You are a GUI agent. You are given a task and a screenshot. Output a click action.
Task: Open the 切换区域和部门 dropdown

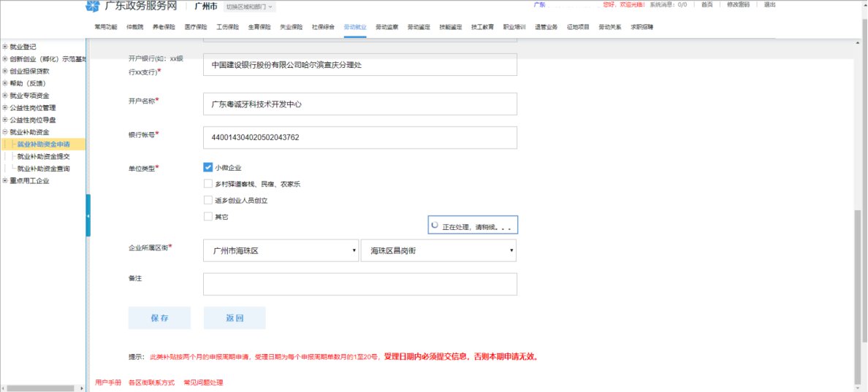pyautogui.click(x=247, y=7)
